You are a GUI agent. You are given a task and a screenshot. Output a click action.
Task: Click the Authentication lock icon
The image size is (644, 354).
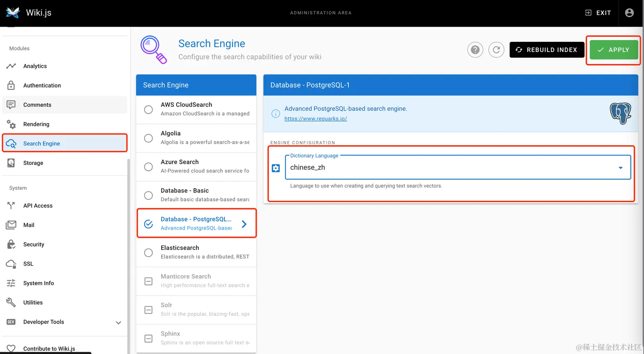point(11,85)
